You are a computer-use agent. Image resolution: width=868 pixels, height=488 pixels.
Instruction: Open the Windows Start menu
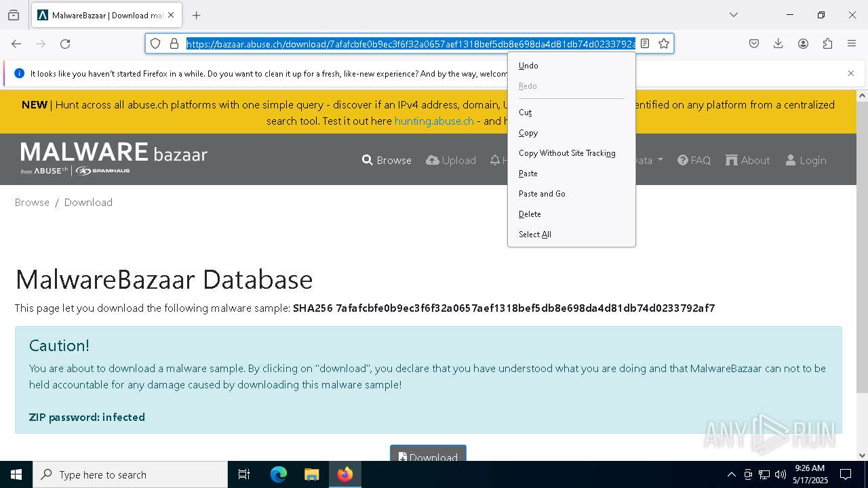click(x=16, y=474)
